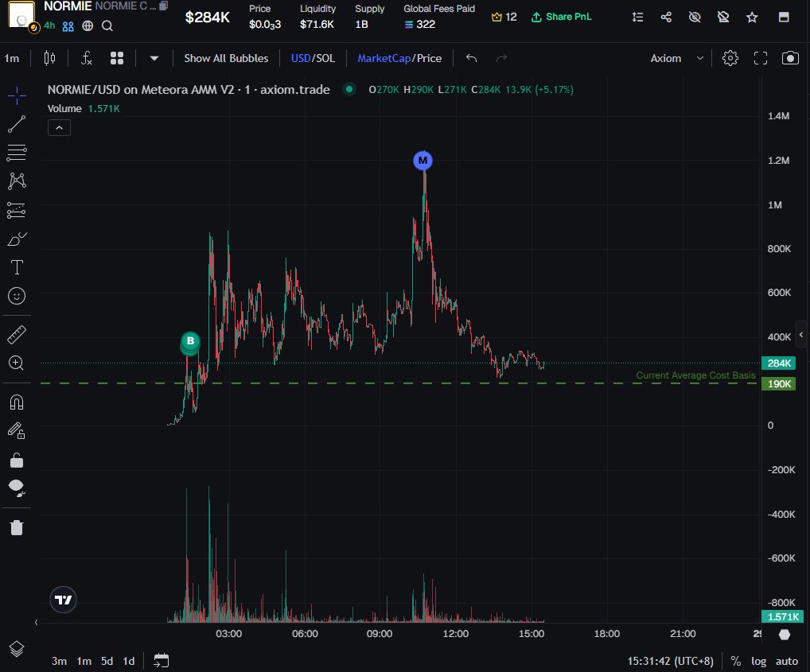Add NORMIE to favorites star
The image size is (810, 672).
point(752,17)
